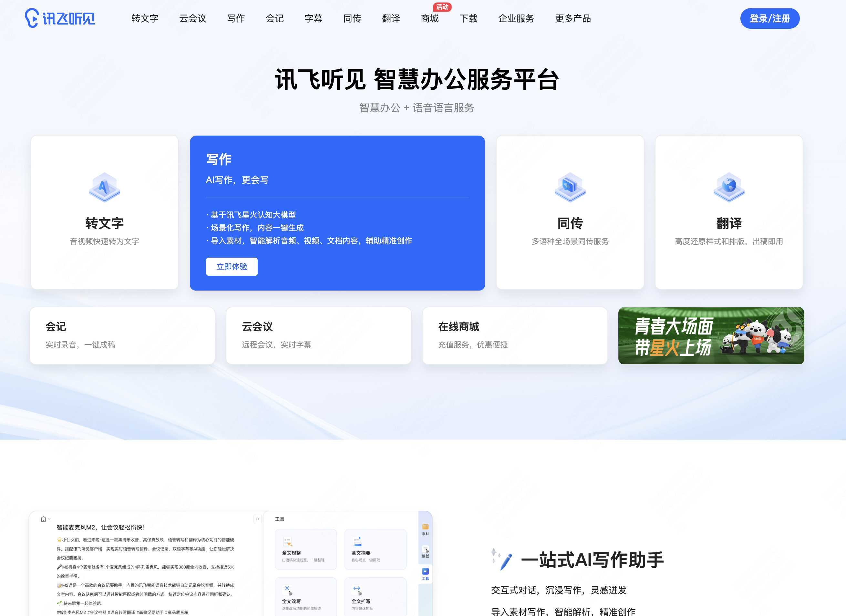
Task: Click the 智慧办公 + 语音语言服务 subtitle
Action: [417, 108]
